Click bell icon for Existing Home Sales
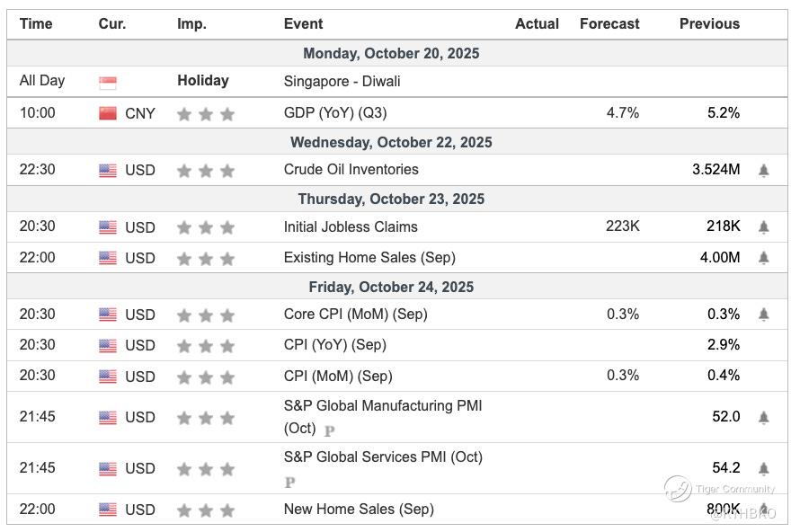791x532 pixels. [x=763, y=258]
